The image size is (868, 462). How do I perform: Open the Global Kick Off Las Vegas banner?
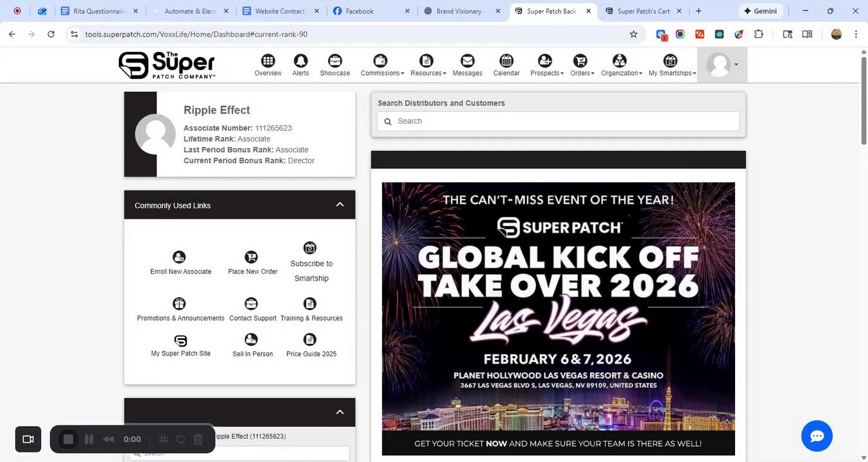coord(559,318)
